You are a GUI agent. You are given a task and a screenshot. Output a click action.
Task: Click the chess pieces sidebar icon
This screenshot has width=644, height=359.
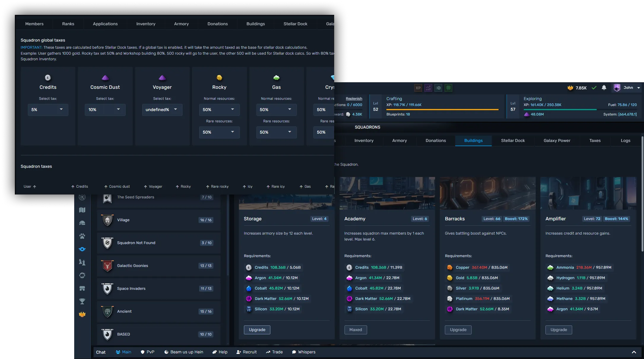pyautogui.click(x=82, y=262)
